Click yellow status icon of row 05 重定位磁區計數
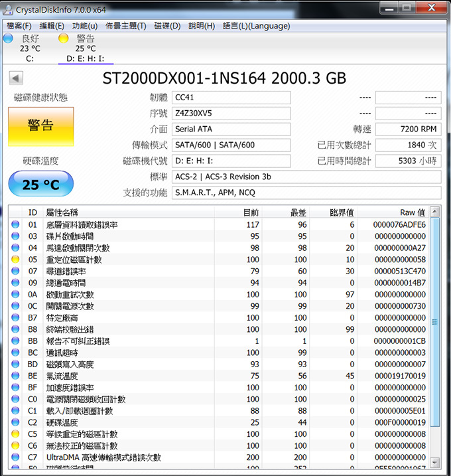Image resolution: width=451 pixels, height=476 pixels. point(15,260)
